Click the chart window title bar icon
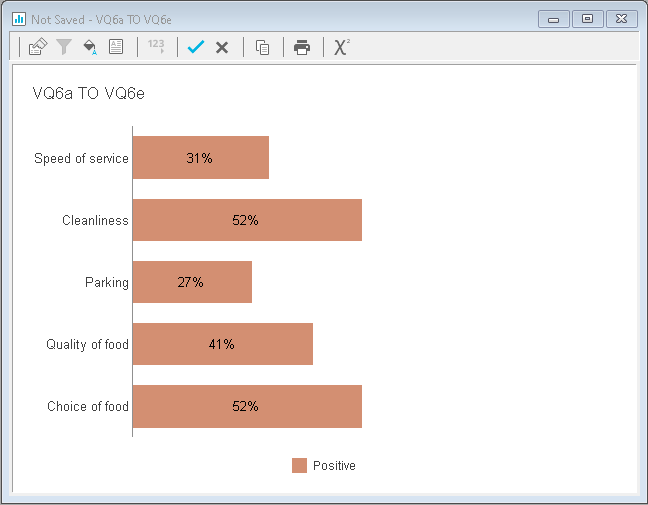 (19, 19)
